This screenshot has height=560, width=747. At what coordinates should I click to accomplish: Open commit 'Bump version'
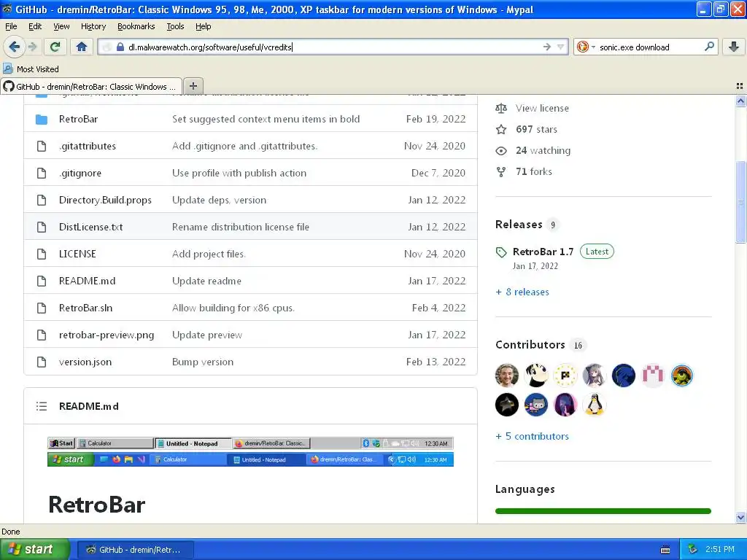(x=203, y=362)
